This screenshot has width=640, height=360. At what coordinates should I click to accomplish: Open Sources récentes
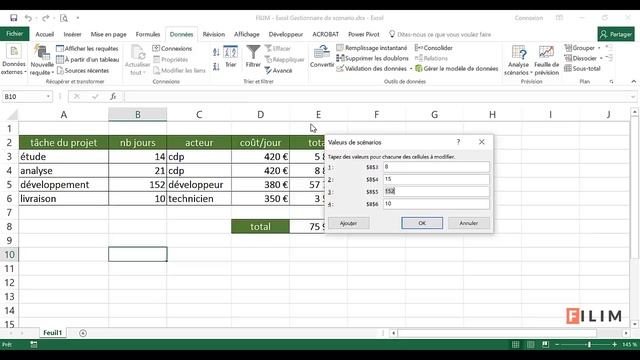(x=83, y=70)
